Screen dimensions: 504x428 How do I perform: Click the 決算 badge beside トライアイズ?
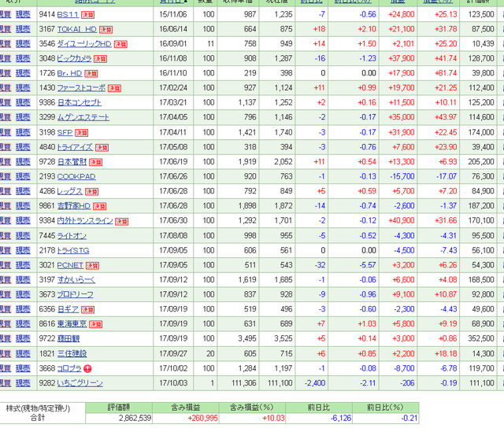102,148
